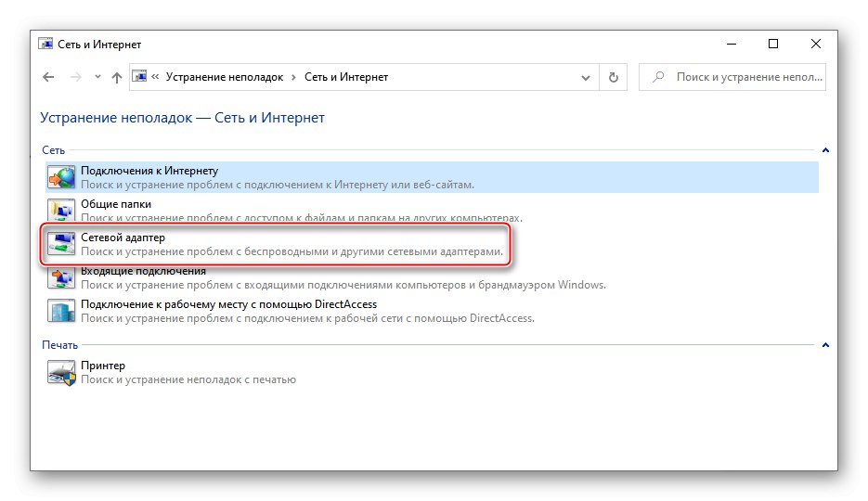The height and width of the screenshot is (501, 868).
Task: Go up one level with up arrow
Action: pyautogui.click(x=116, y=77)
